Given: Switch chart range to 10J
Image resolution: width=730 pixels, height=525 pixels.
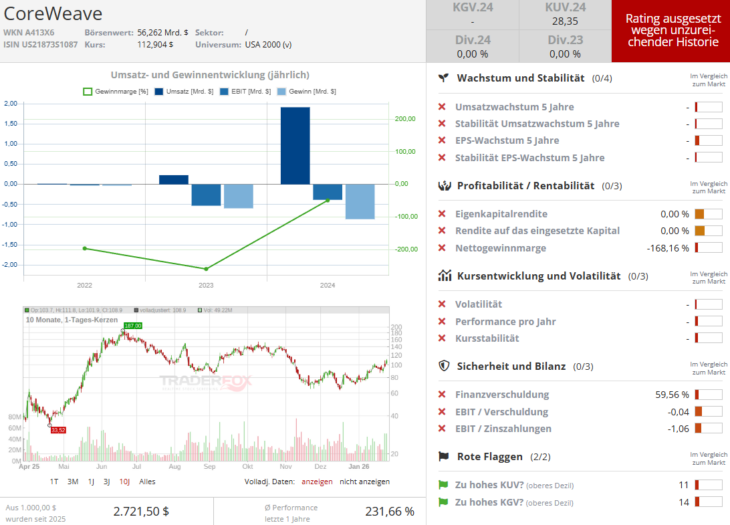Looking at the screenshot, I should pyautogui.click(x=122, y=481).
